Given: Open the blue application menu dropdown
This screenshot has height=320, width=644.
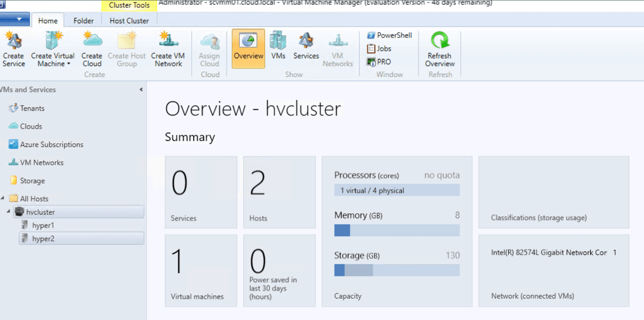Looking at the screenshot, I should click(15, 19).
